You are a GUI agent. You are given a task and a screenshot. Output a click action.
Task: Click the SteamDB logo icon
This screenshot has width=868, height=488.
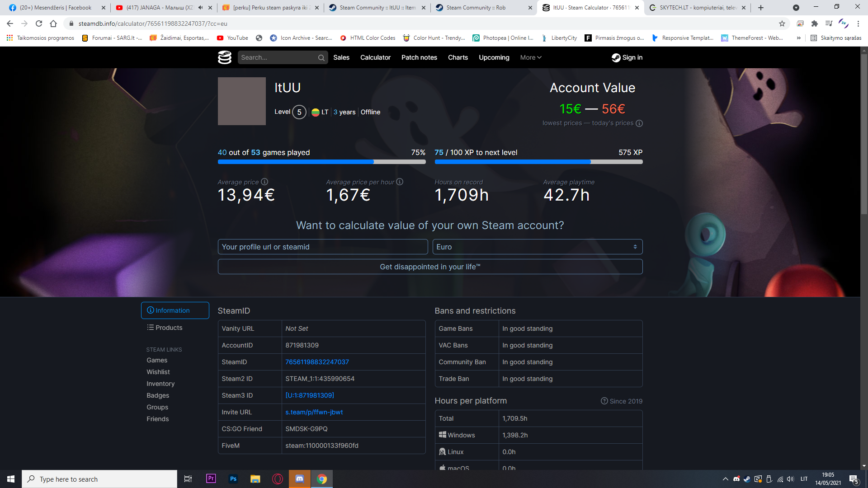[x=225, y=57]
